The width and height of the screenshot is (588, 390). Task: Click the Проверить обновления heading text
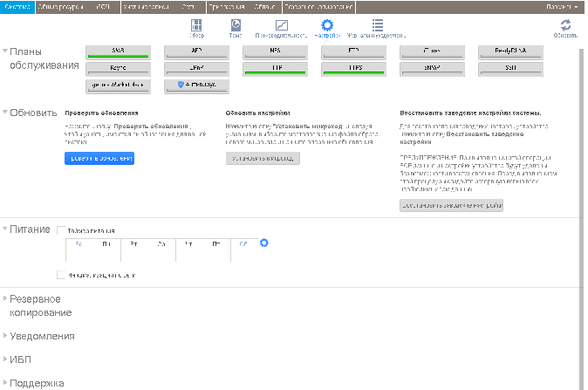[x=101, y=113]
